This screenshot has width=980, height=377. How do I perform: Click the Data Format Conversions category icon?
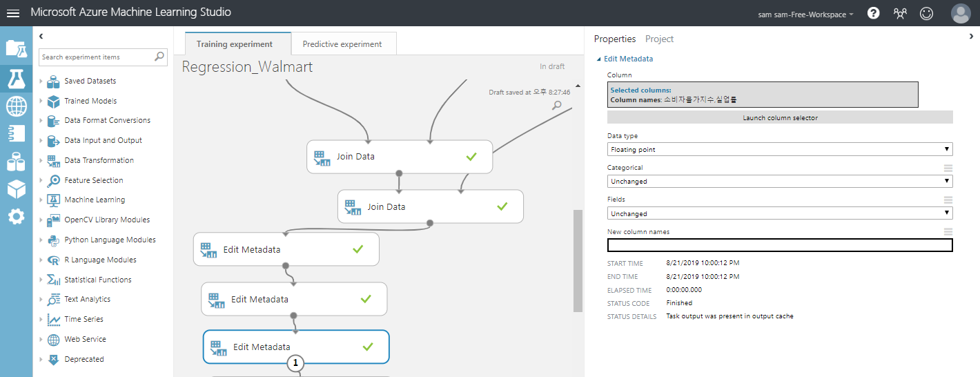53,121
